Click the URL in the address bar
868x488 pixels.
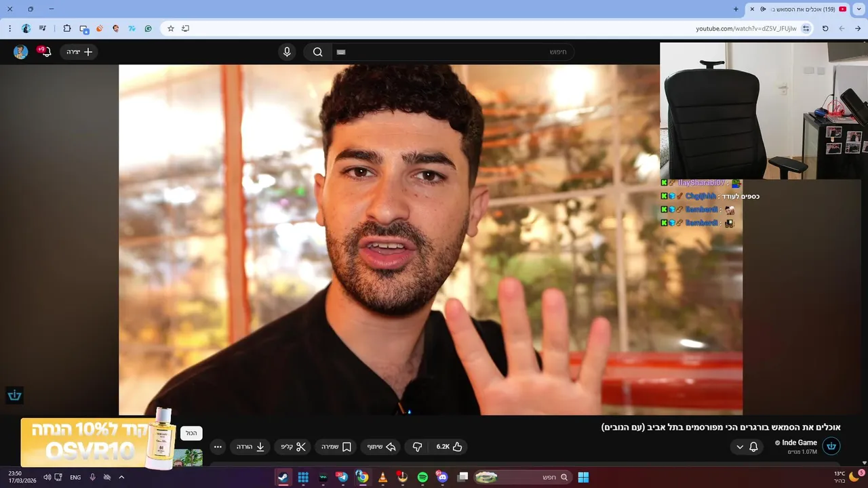point(746,28)
